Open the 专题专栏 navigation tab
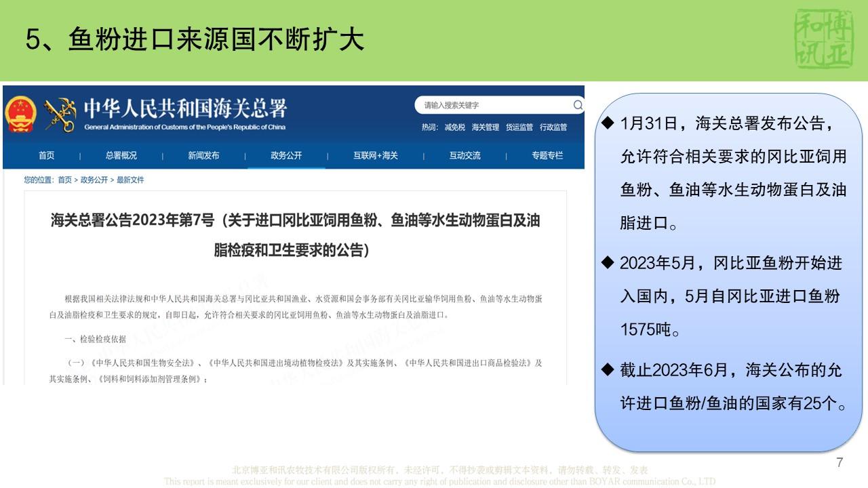 (547, 156)
